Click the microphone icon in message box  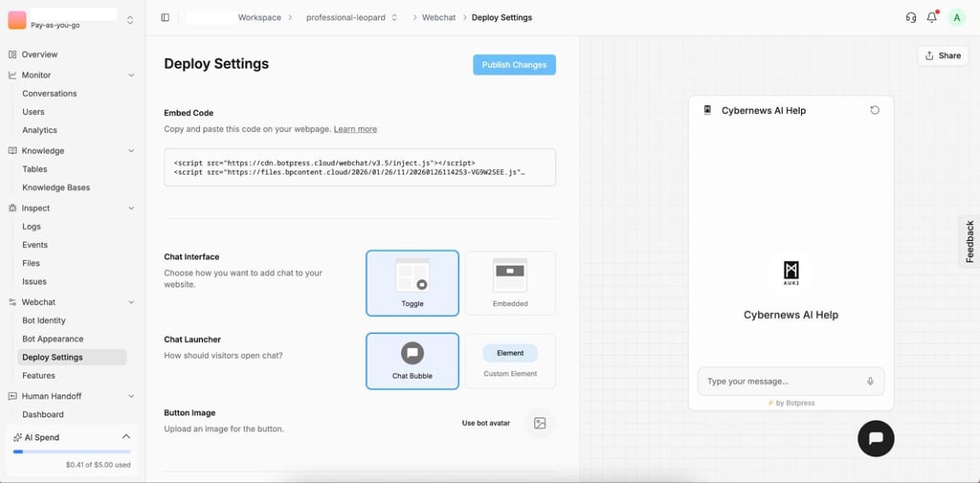[870, 382]
